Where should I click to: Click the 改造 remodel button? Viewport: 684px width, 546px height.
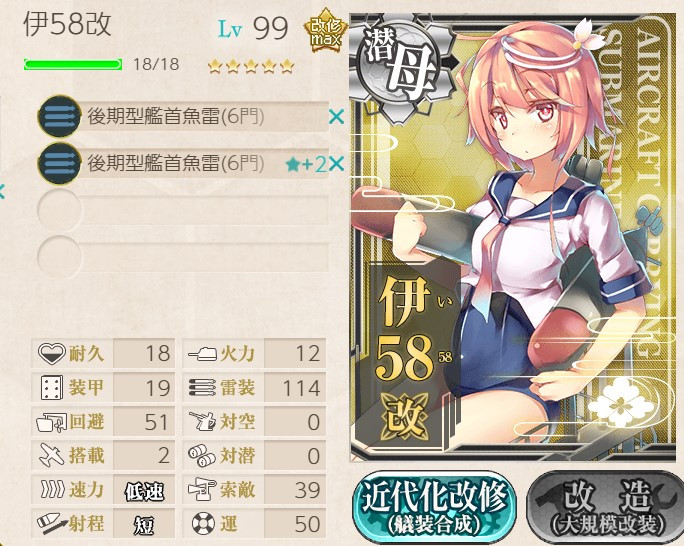coord(605,508)
